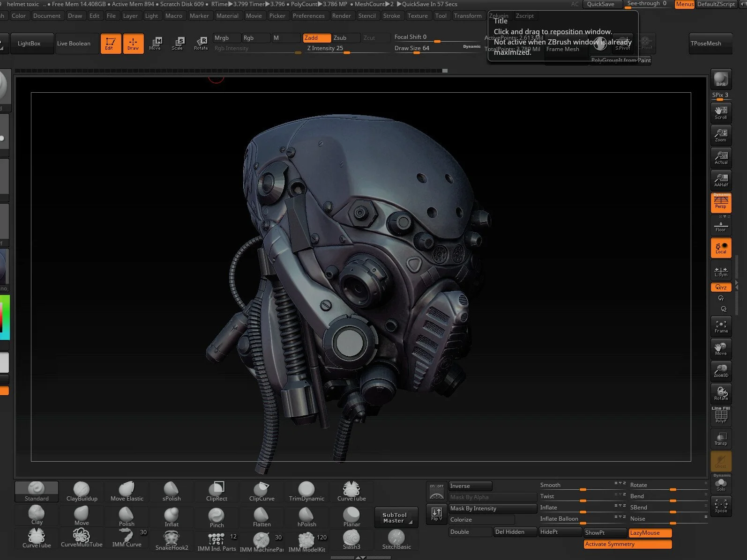Click the DefaultZScript button
This screenshot has width=747, height=560.
(x=716, y=4)
